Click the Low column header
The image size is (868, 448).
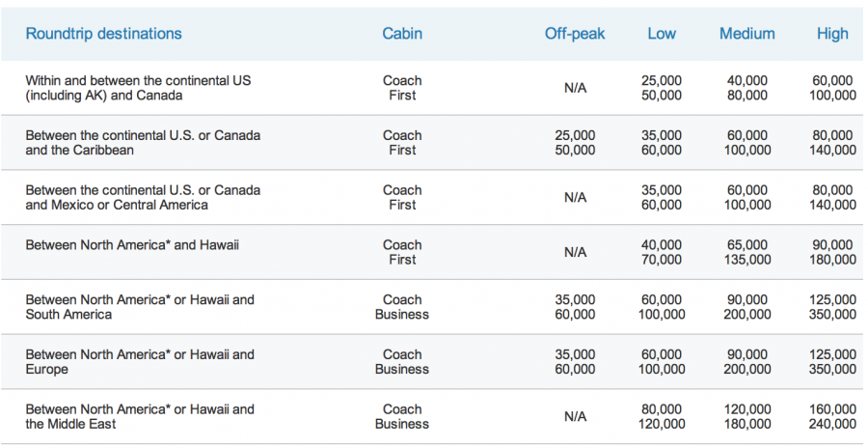click(662, 34)
